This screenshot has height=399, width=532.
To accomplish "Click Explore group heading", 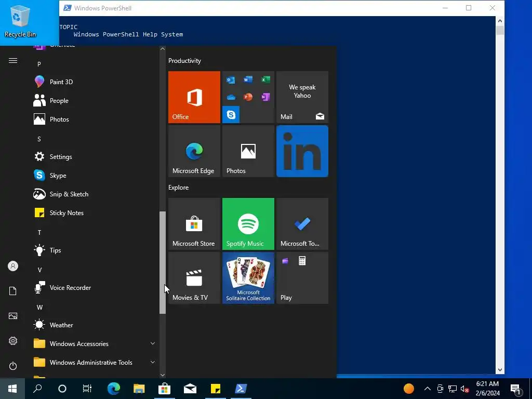I will point(179,187).
